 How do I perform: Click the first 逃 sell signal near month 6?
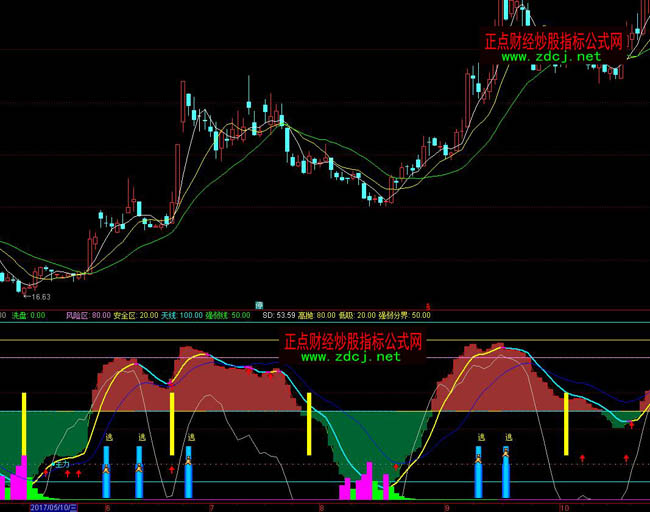point(107,438)
